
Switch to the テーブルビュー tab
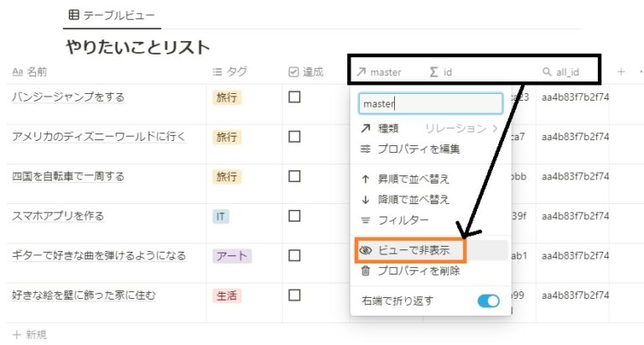pyautogui.click(x=111, y=15)
